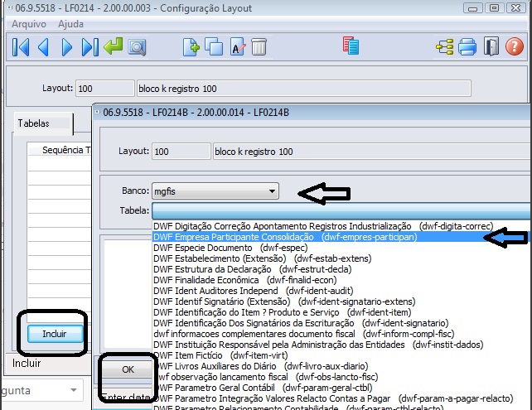
Task: Select DWF Especie Documento entry
Action: click(x=341, y=248)
